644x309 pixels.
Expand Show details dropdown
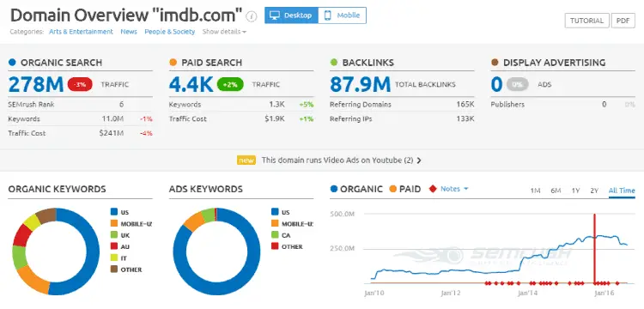(224, 32)
